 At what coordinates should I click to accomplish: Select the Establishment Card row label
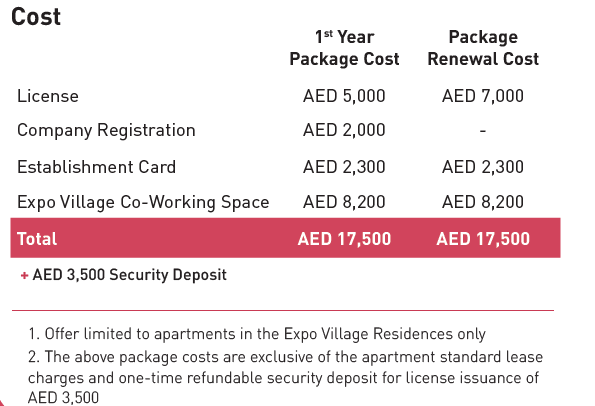pos(96,167)
